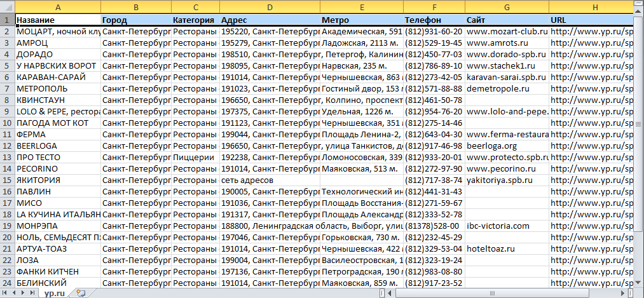The height and width of the screenshot is (298, 644).
Task: Select cell 'demetropole.ru'
Action: [507, 89]
